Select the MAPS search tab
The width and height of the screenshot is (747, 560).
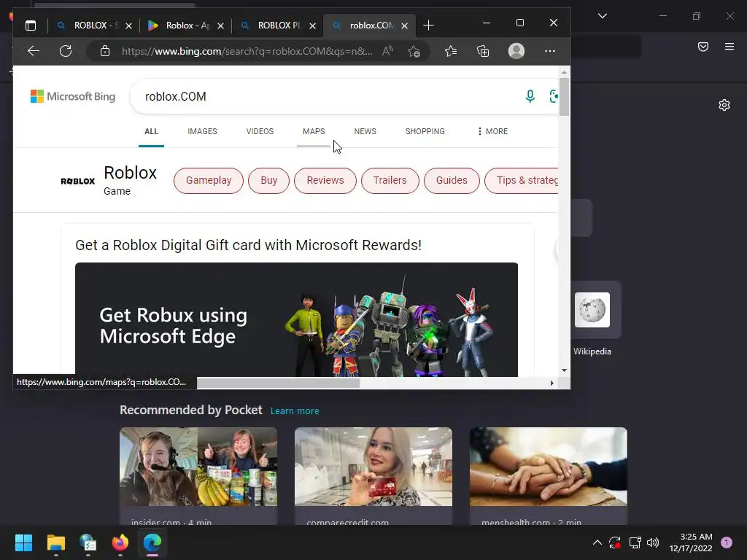click(x=314, y=131)
